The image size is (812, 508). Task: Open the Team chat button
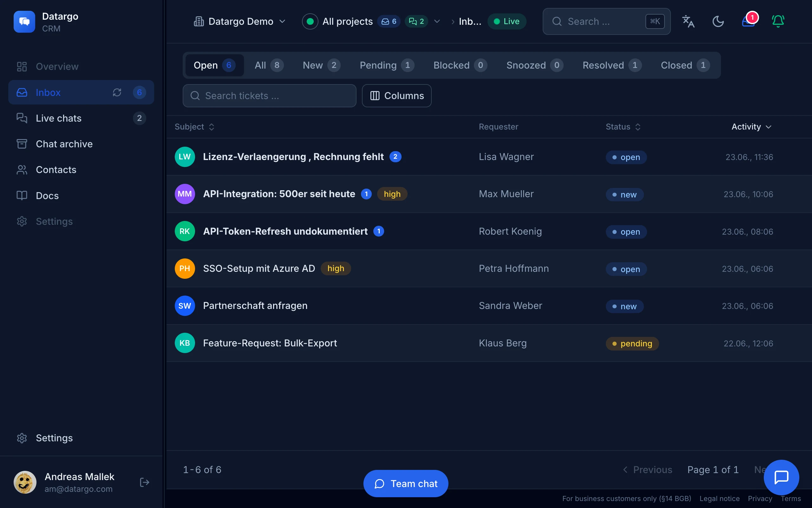pos(406,484)
